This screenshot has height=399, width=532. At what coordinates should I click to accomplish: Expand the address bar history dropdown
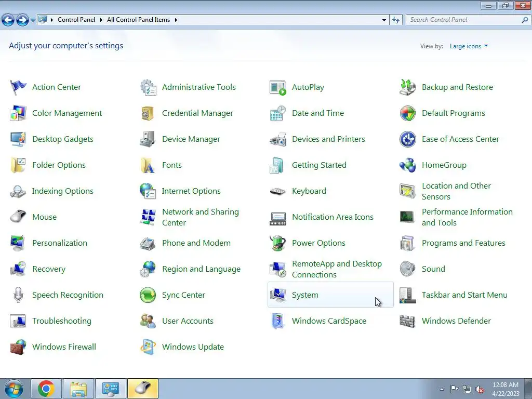[384, 20]
